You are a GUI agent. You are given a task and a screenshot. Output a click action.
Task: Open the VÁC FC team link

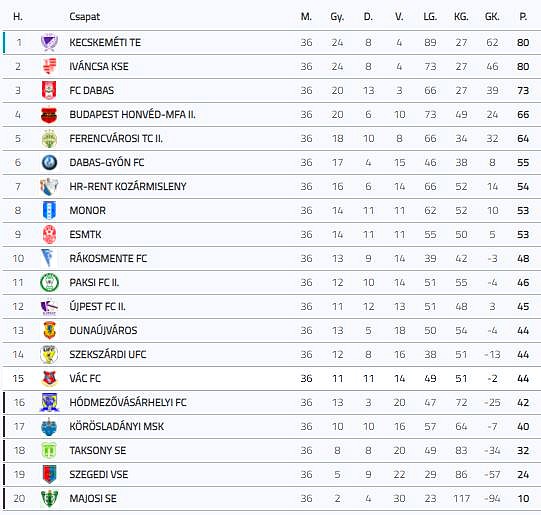tap(85, 378)
